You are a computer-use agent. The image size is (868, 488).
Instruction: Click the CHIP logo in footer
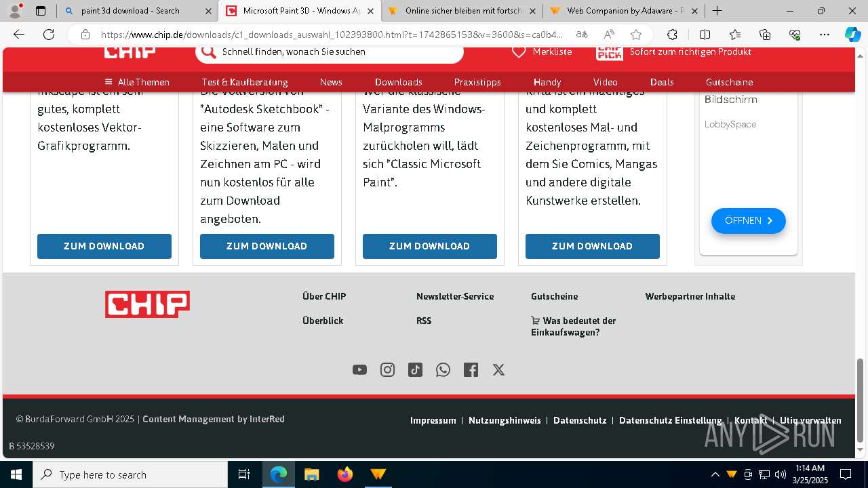pyautogui.click(x=147, y=304)
